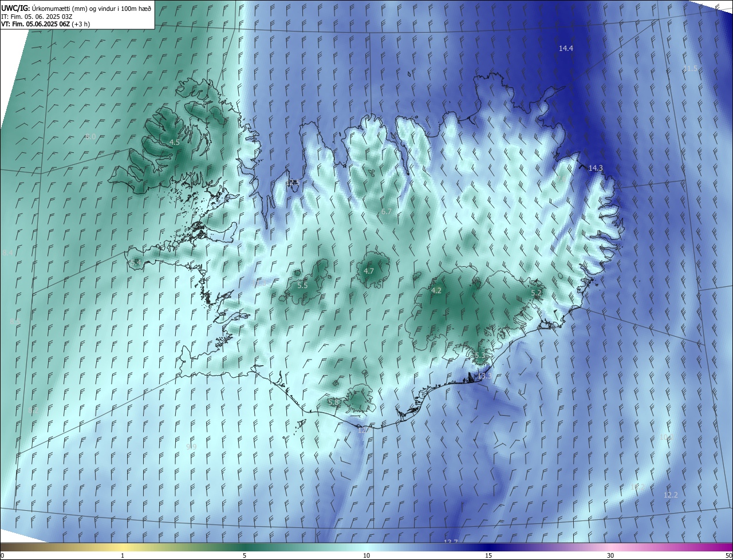This screenshot has width=733, height=560.
Task: Click the 8.2 value label
Action: [x=33, y=411]
